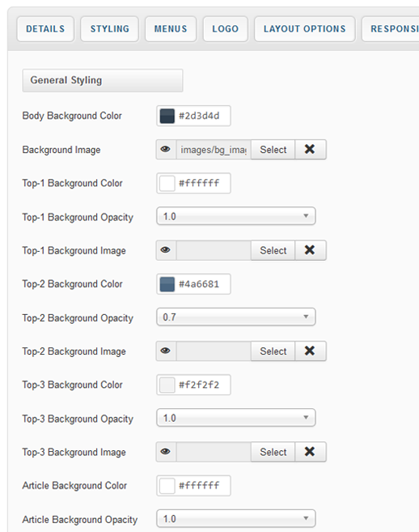Open Article Background Opacity dropdown
Viewport: 419px width, 532px height.
click(x=236, y=518)
